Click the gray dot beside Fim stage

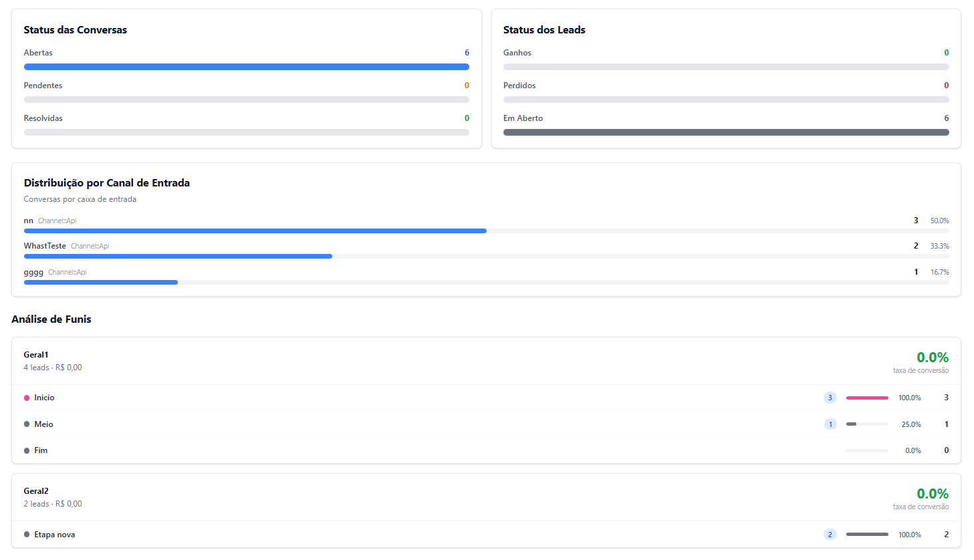(27, 450)
